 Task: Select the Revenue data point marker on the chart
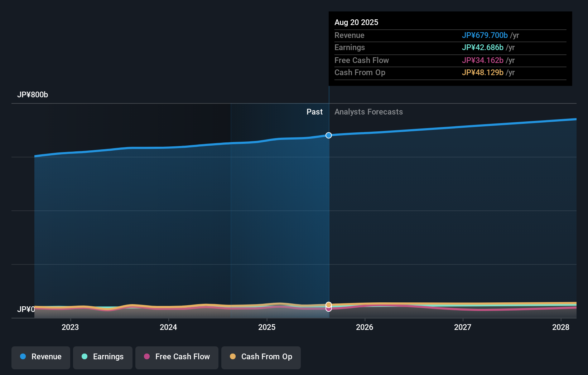tap(328, 135)
